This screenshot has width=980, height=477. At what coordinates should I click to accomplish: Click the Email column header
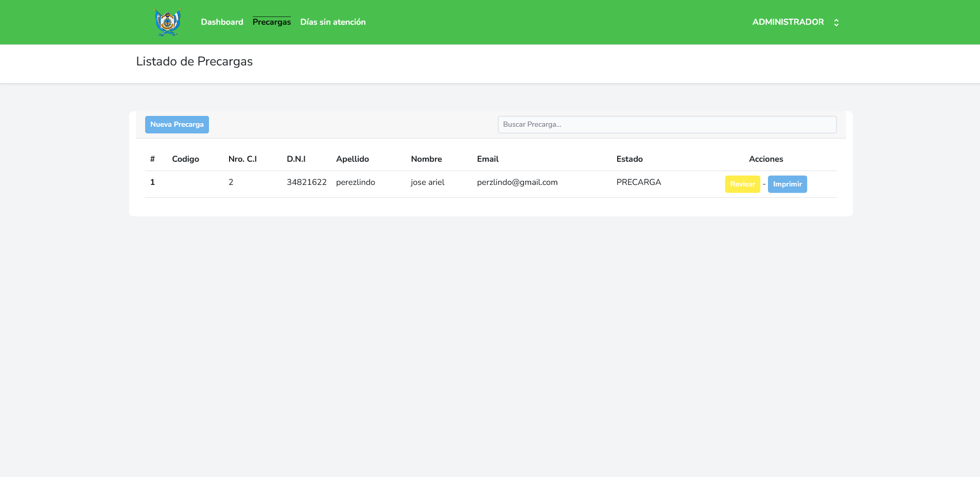coord(487,159)
